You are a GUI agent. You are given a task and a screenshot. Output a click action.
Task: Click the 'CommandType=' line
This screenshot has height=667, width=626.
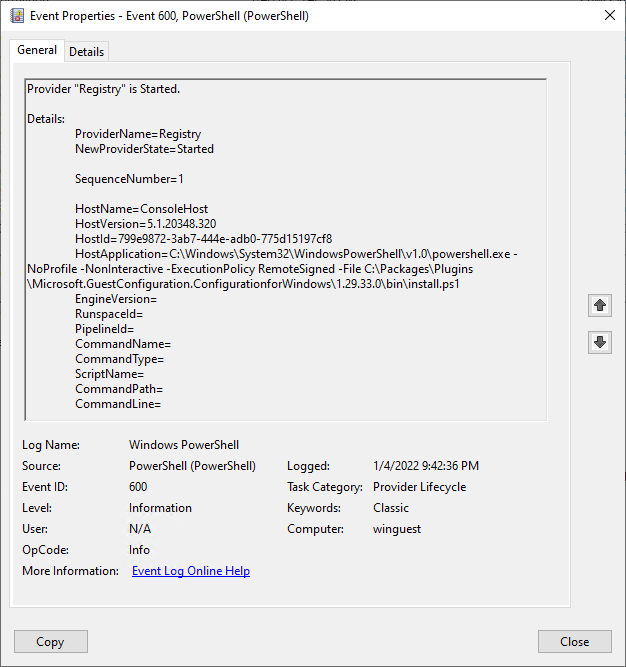click(x=119, y=359)
